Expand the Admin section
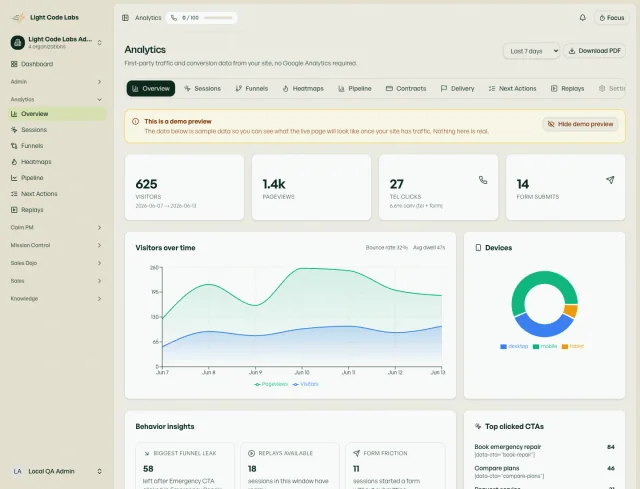Image resolution: width=640 pixels, height=489 pixels. coord(56,82)
